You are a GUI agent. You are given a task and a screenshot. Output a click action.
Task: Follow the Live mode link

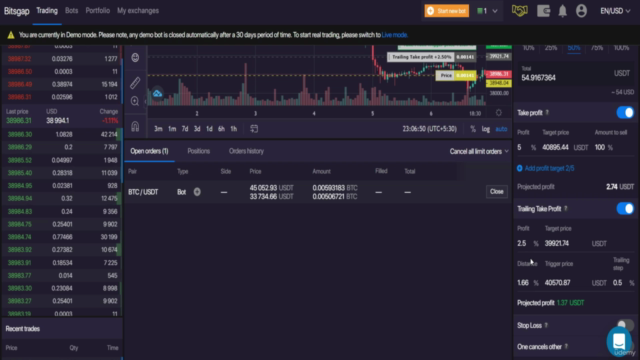pos(394,35)
